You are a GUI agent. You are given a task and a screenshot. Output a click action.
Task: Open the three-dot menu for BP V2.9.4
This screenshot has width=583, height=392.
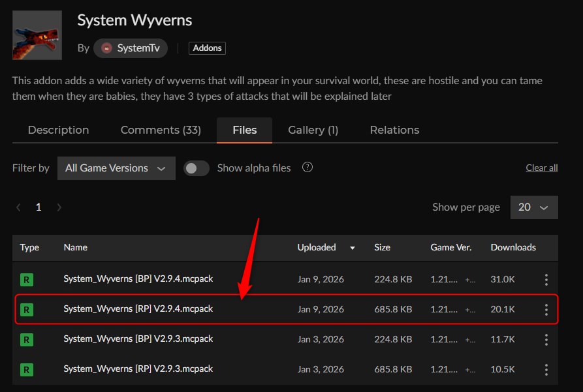point(546,279)
